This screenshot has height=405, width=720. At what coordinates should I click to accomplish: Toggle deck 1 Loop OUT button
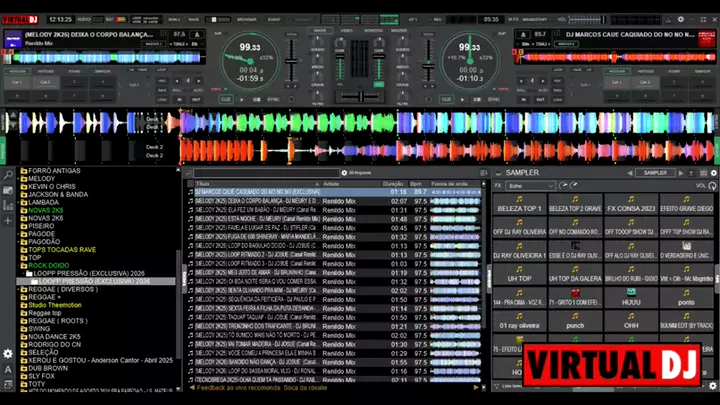tap(197, 99)
